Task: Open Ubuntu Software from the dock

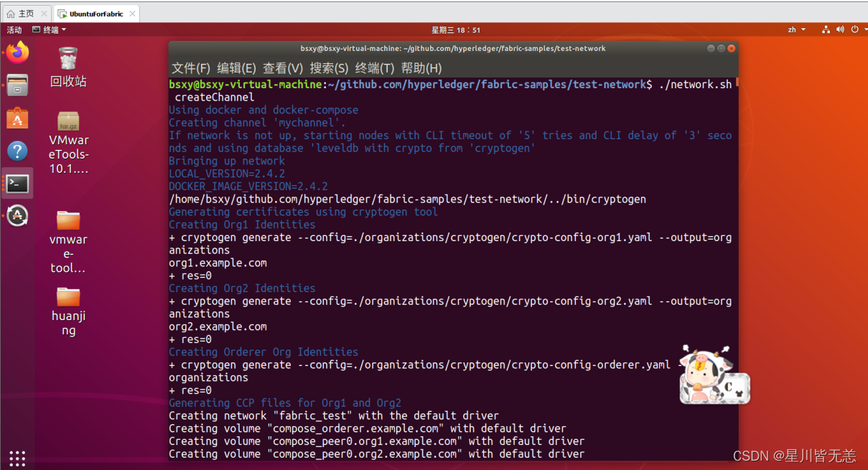Action: pyautogui.click(x=17, y=118)
